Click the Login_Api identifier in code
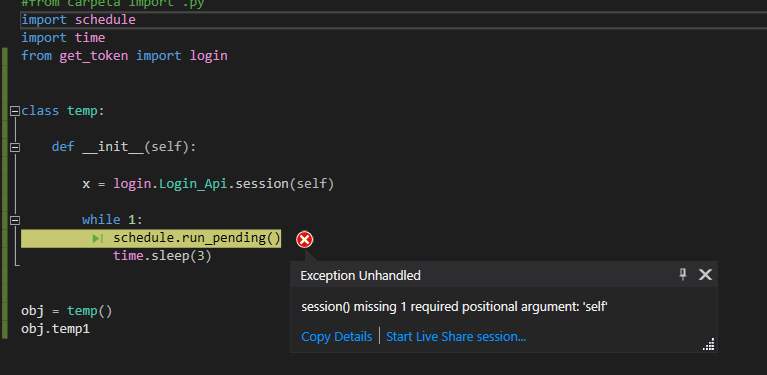Image resolution: width=767 pixels, height=375 pixels. pyautogui.click(x=193, y=184)
